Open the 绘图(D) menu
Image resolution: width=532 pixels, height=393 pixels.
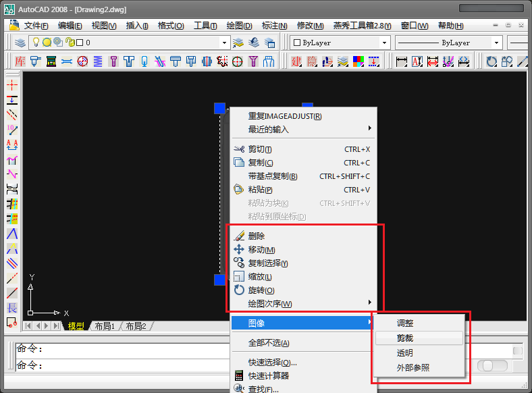(239, 26)
